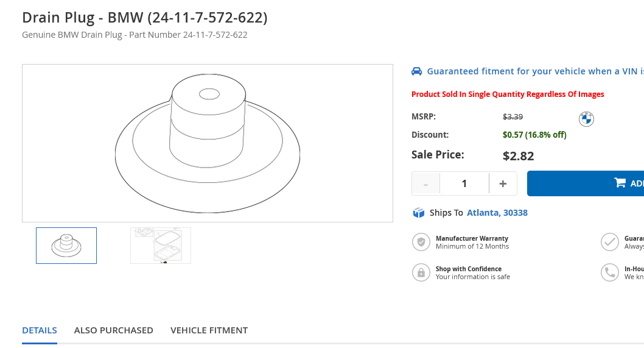Click the BMW roundel logo

pos(586,119)
